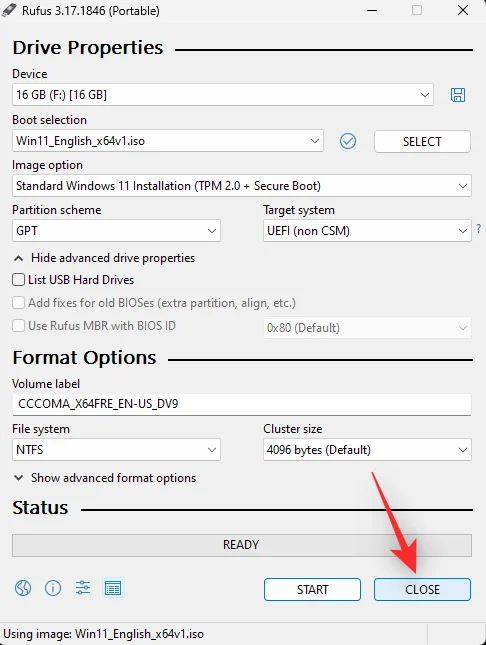Image resolution: width=486 pixels, height=645 pixels.
Task: Click the checksum checkmark icon beside Boot selection
Action: [348, 141]
